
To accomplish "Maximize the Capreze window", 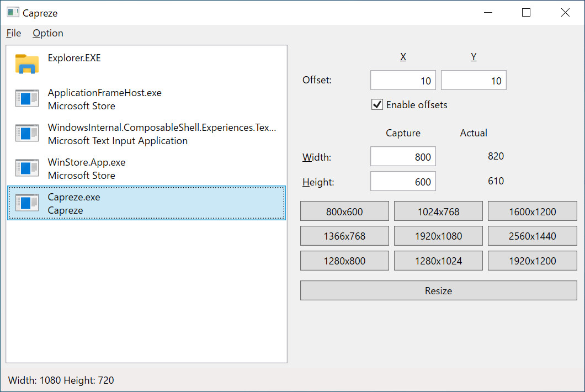I will 526,12.
